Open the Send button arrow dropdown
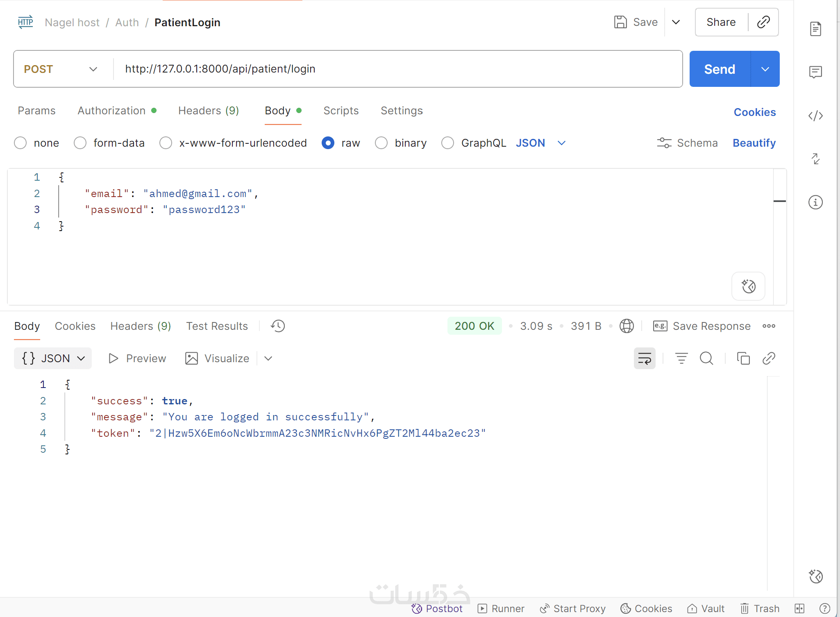840x617 pixels. click(765, 69)
